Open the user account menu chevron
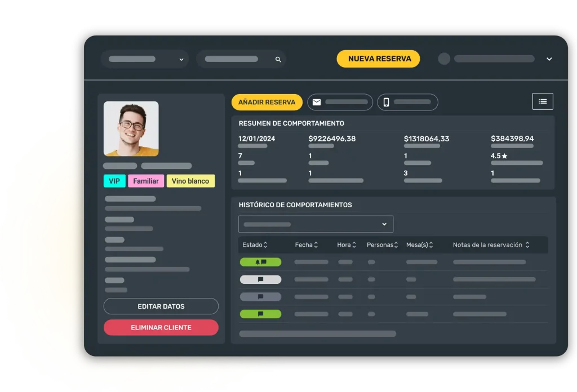This screenshot has width=577, height=392. 549,59
